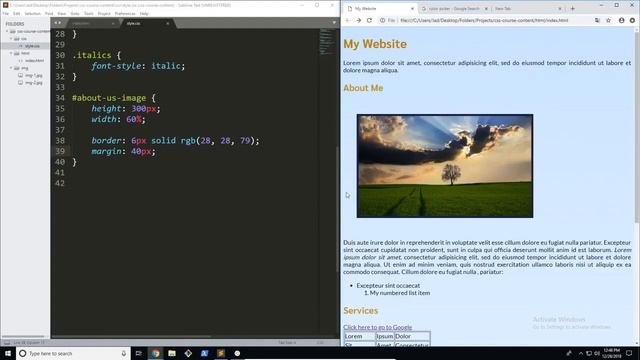640x360 pixels.
Task: Click the Tab Size setting in status bar
Action: [x=287, y=342]
